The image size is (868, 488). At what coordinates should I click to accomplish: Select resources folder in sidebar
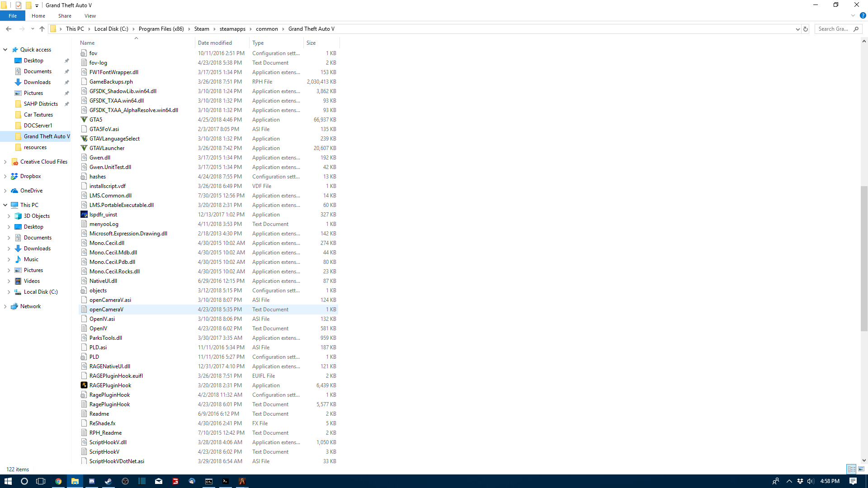pos(35,147)
